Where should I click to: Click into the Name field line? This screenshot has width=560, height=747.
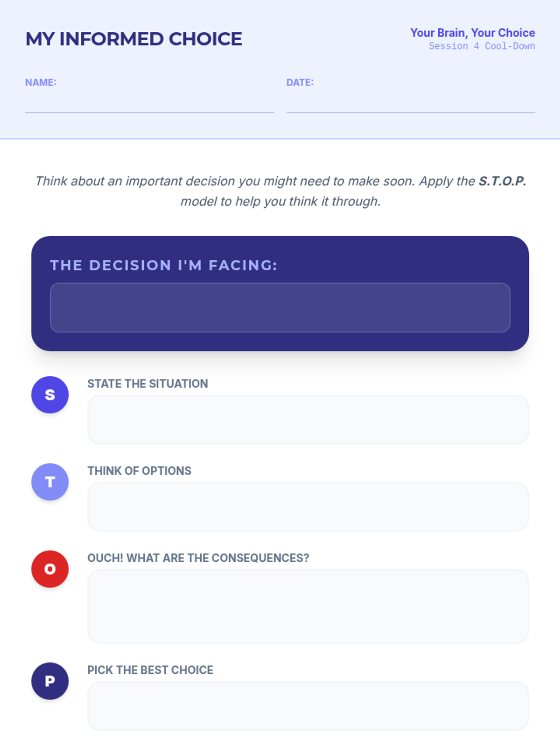click(149, 104)
